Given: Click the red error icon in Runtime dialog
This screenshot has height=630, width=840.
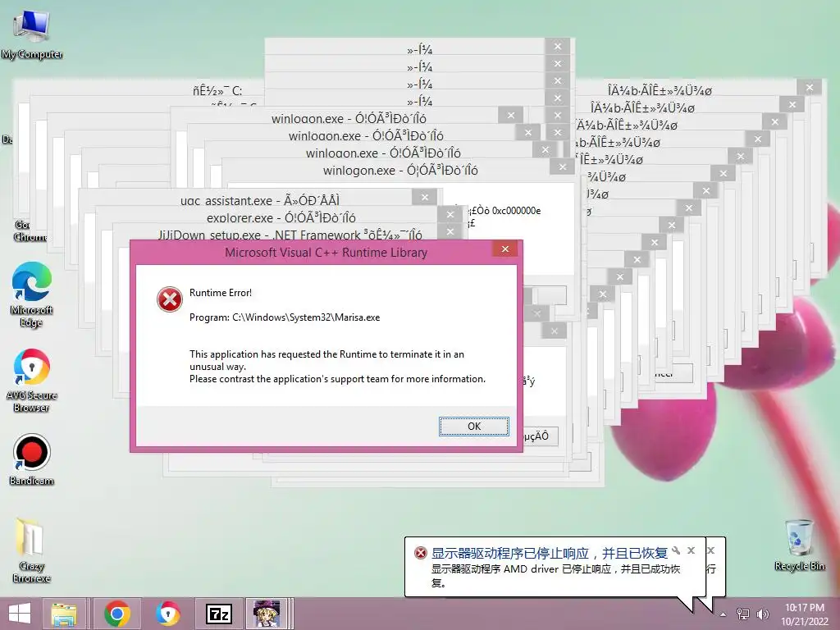Looking at the screenshot, I should (169, 299).
